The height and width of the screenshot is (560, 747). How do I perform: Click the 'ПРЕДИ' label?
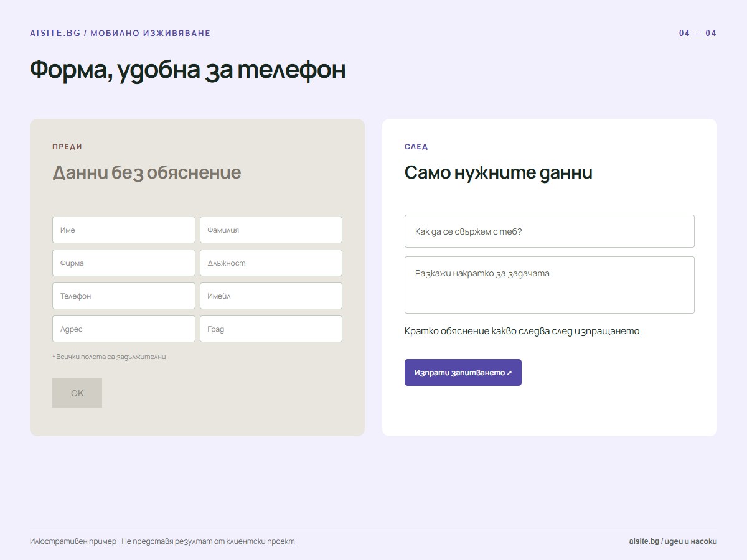[x=67, y=147]
